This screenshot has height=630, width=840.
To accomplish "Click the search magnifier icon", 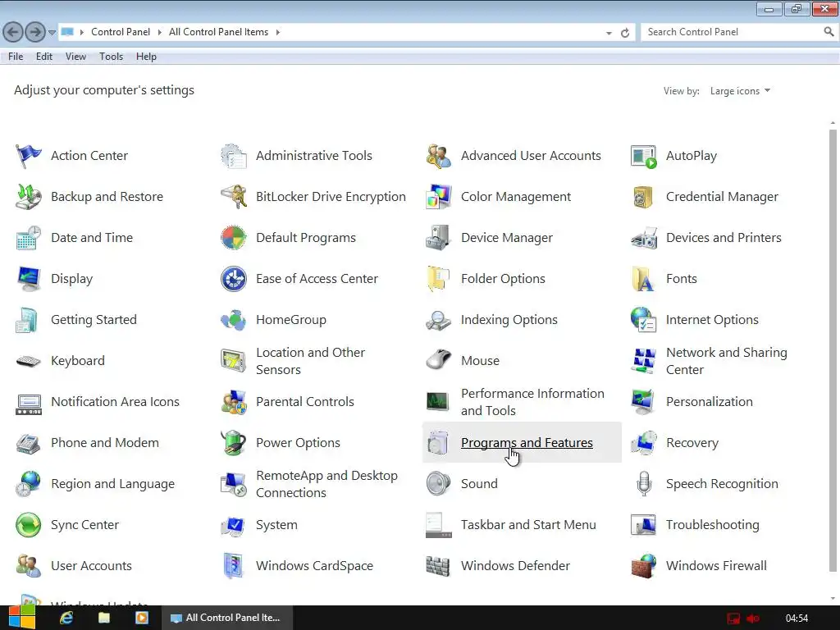I will [x=829, y=32].
